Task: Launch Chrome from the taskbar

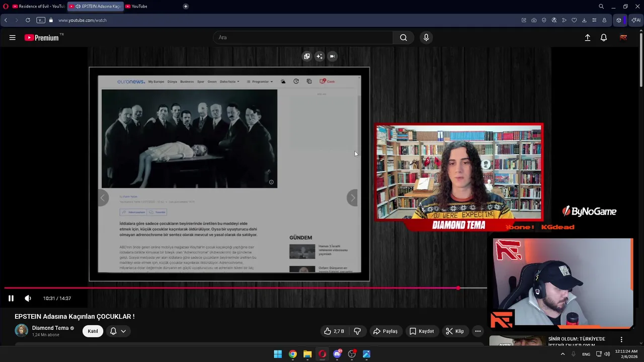Action: click(293, 354)
